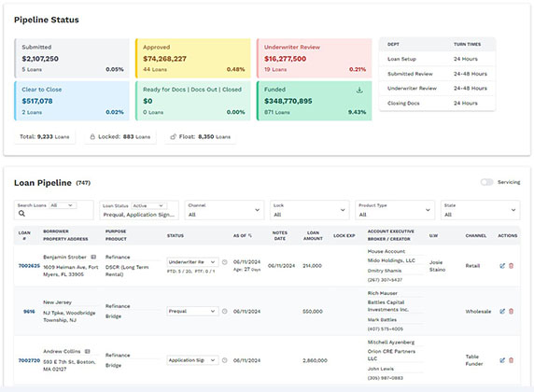The height and width of the screenshot is (392, 534).
Task: Click the Locked loans lock icon
Action: coord(92,137)
